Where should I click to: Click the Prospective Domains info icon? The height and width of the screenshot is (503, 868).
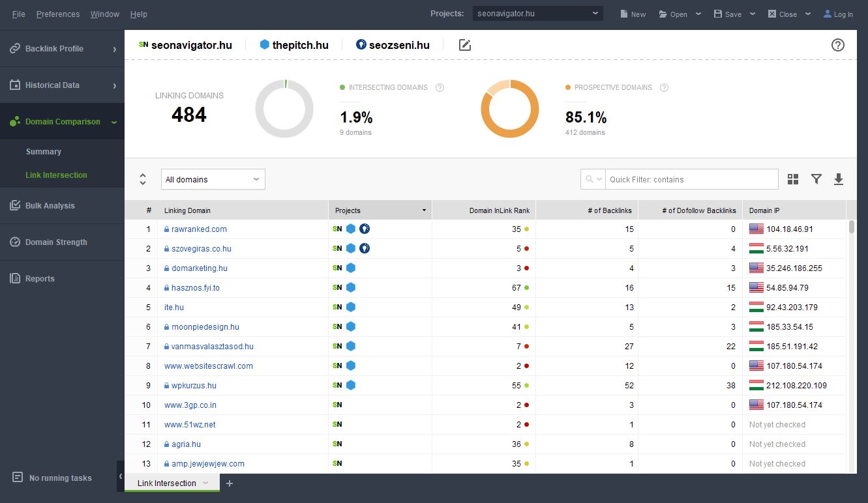coord(664,87)
